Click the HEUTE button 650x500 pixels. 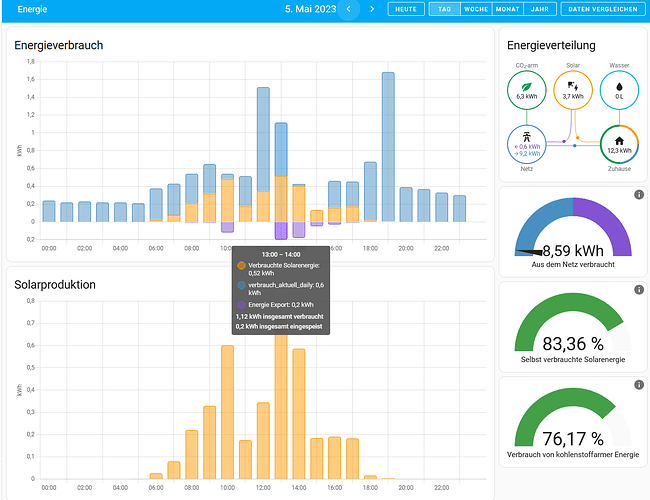click(406, 9)
